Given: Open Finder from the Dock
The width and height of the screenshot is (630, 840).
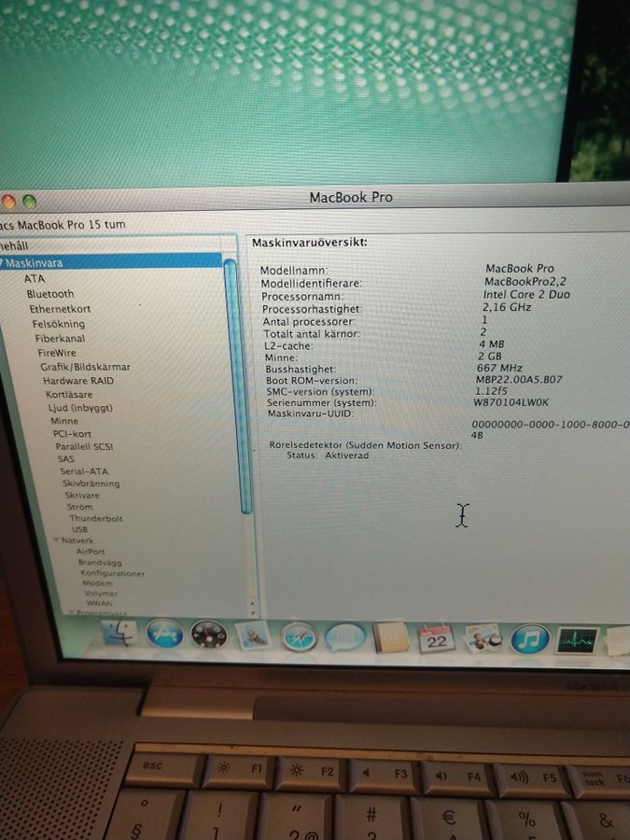Looking at the screenshot, I should click(119, 634).
